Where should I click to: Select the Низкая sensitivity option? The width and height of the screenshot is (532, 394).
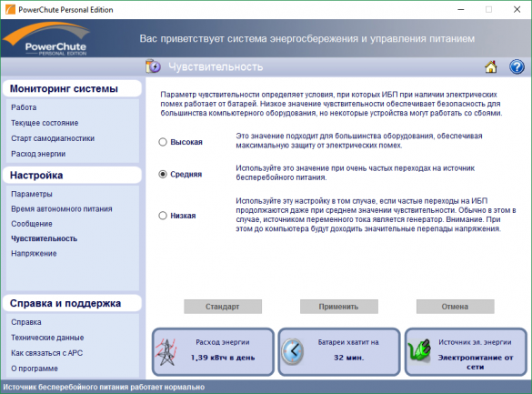pyautogui.click(x=163, y=216)
